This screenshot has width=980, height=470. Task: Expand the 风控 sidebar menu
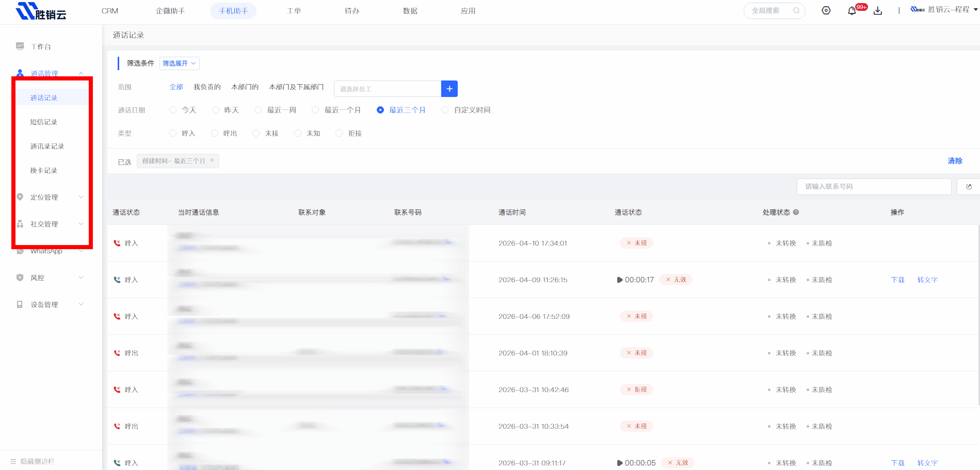click(x=49, y=278)
